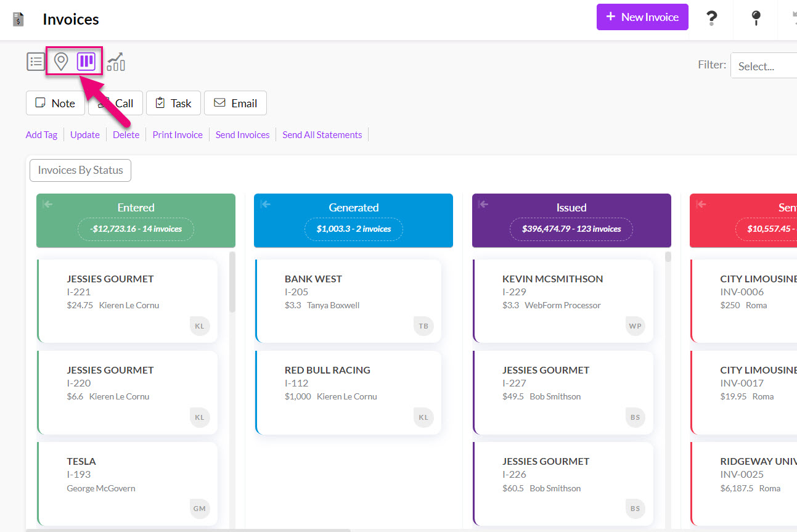
Task: Collapse the Generated column arrow
Action: click(x=265, y=205)
